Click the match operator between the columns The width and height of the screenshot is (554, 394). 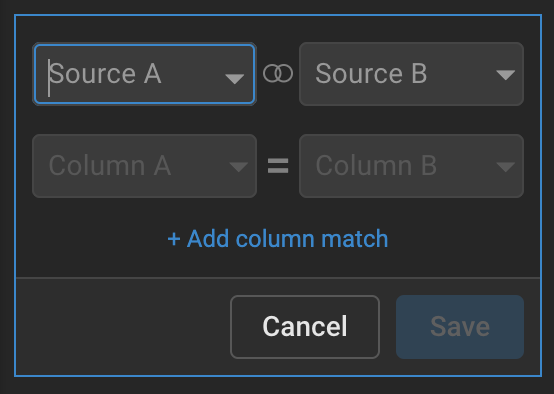tap(278, 166)
